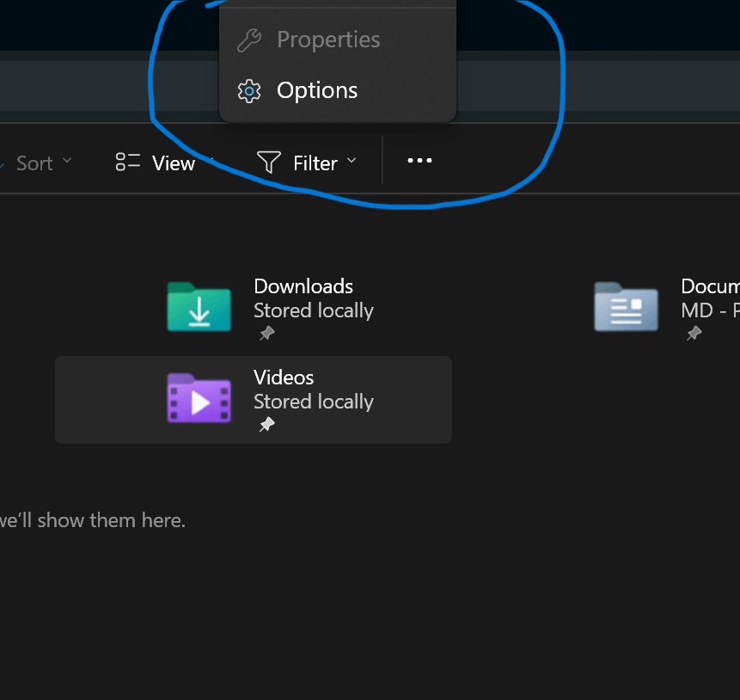Click the Downloads folder name
The height and width of the screenshot is (700, 740).
click(x=303, y=286)
